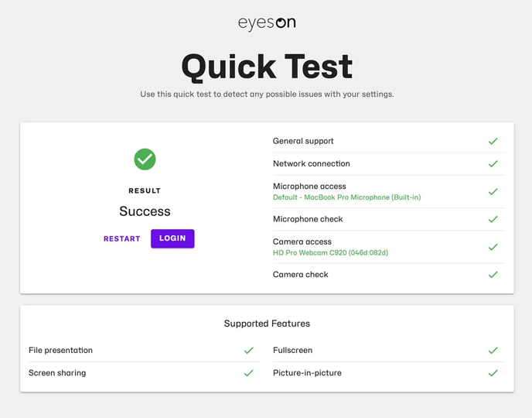Select the 'Camera check' label
Image resolution: width=532 pixels, height=418 pixels.
[300, 274]
